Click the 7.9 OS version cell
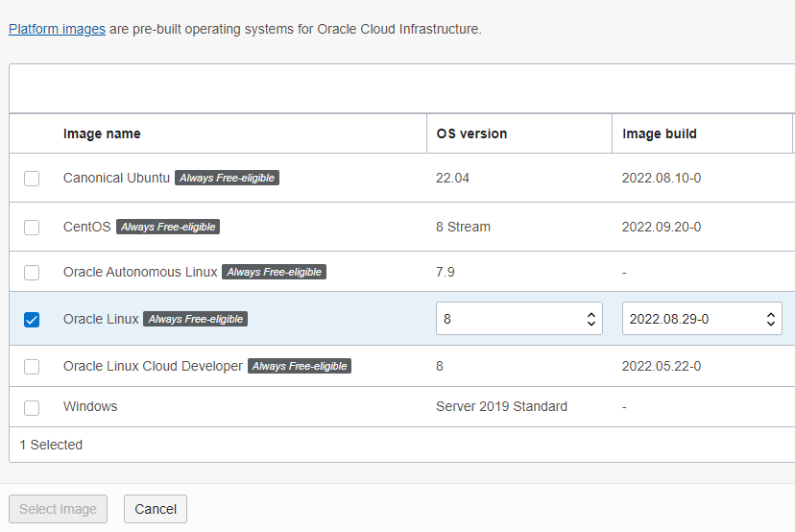The image size is (795, 532). coord(446,272)
